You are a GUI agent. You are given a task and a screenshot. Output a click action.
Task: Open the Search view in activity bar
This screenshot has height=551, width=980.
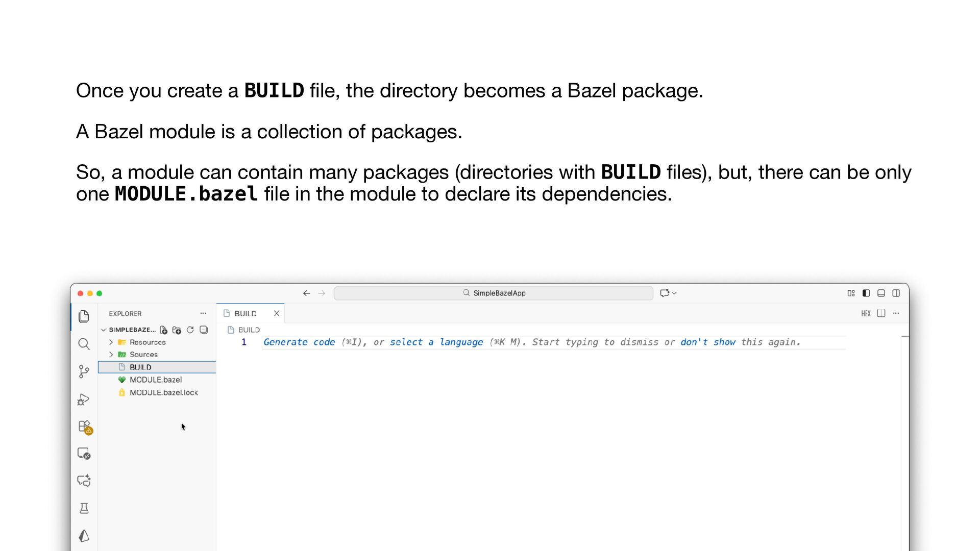point(84,344)
